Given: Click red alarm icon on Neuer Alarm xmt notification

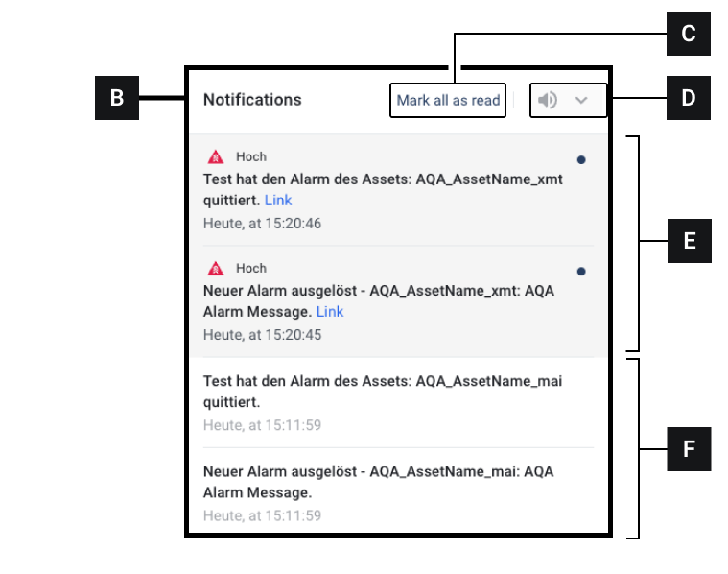Looking at the screenshot, I should tap(215, 269).
